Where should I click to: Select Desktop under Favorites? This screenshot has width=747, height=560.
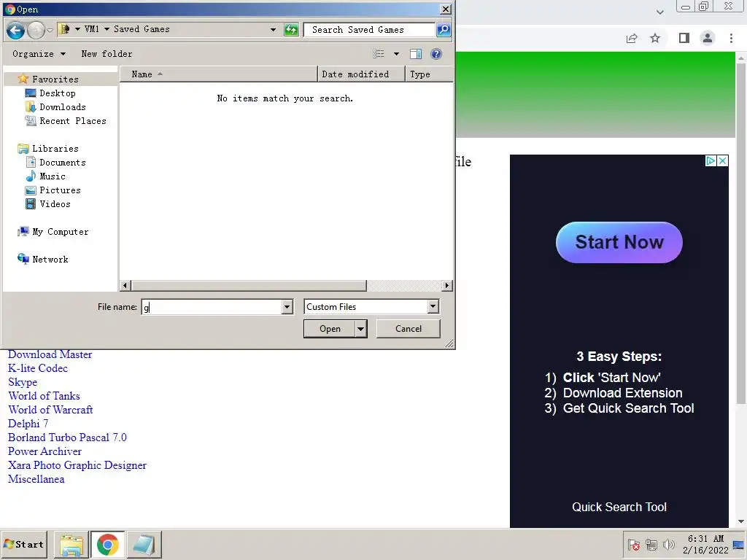57,93
